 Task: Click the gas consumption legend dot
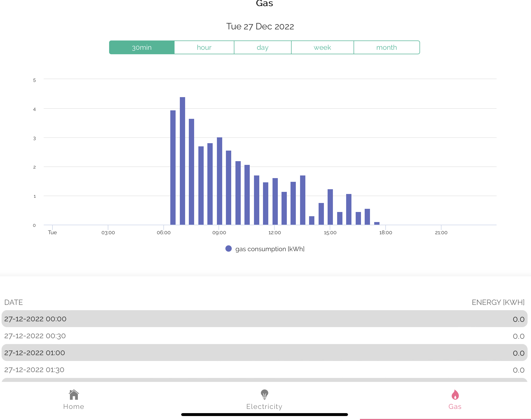(x=228, y=249)
